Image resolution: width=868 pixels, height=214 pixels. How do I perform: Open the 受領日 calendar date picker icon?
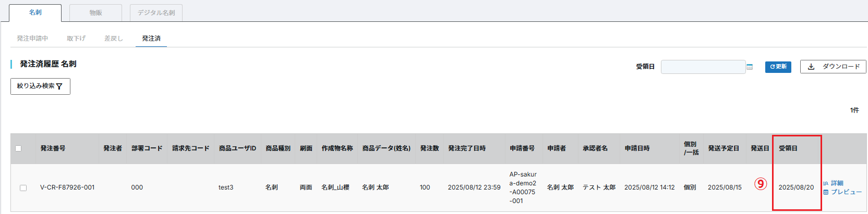tap(750, 67)
